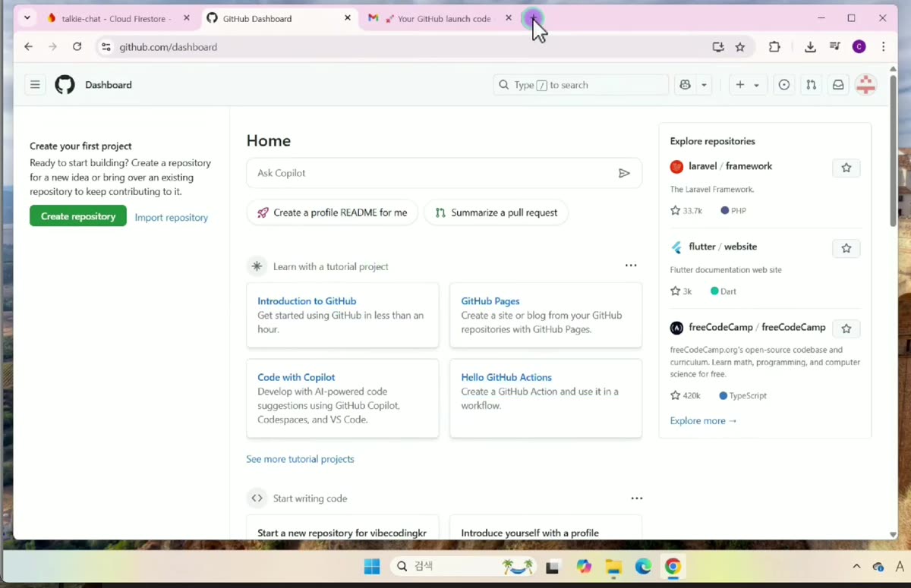Click 'Start a new repository for vibecodingkr' card

click(x=342, y=527)
